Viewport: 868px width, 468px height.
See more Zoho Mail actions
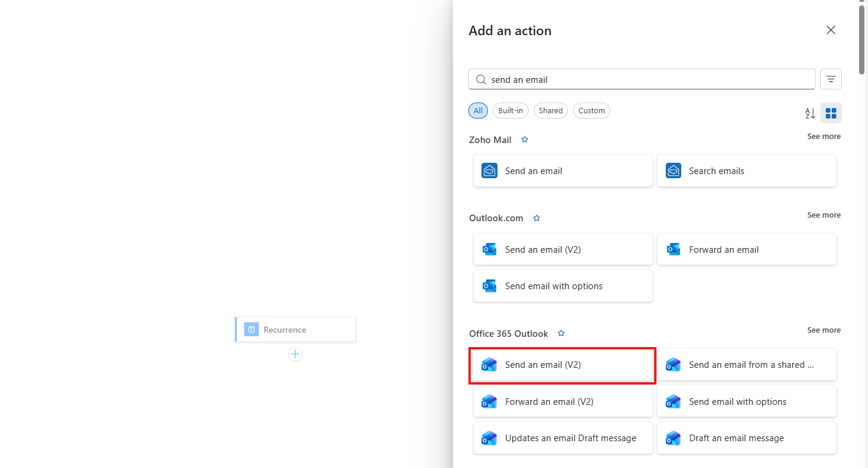(824, 137)
